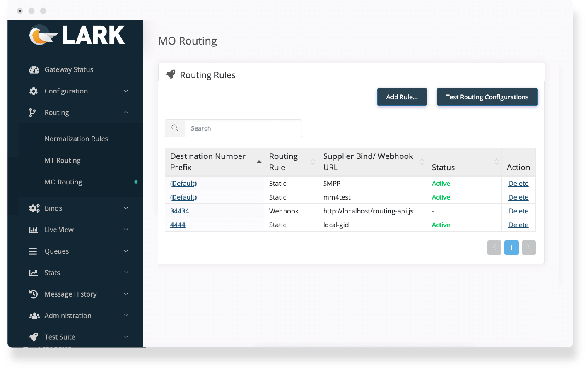Go to next page of rules

(529, 248)
